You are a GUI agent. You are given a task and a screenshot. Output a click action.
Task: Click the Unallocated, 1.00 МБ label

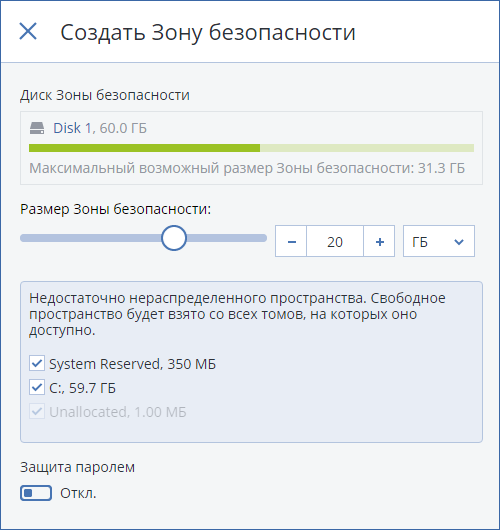click(118, 412)
